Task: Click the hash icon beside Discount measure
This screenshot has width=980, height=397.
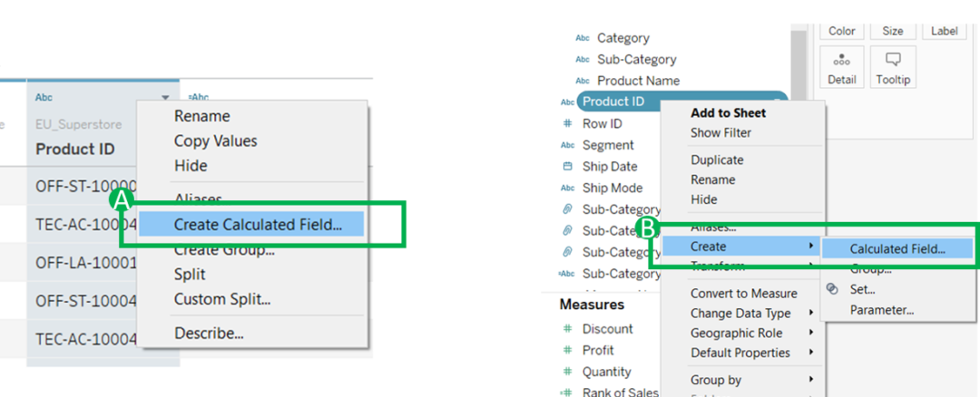Action: pos(568,329)
